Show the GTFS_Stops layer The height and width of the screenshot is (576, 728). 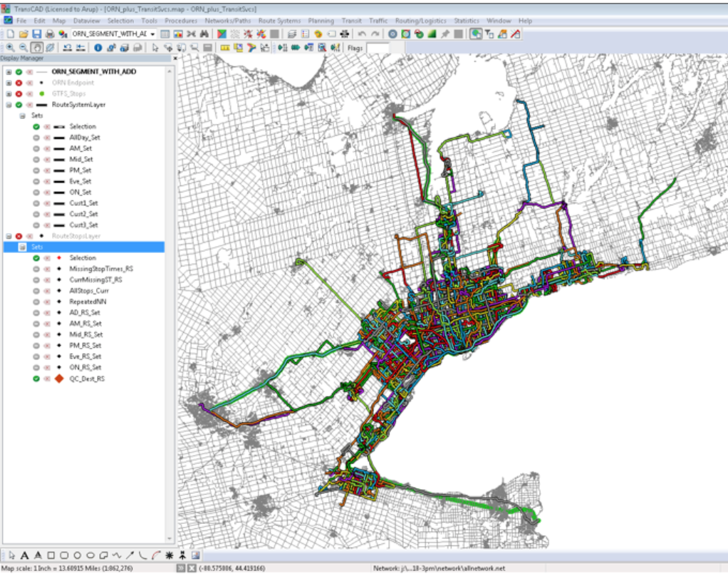tap(19, 94)
